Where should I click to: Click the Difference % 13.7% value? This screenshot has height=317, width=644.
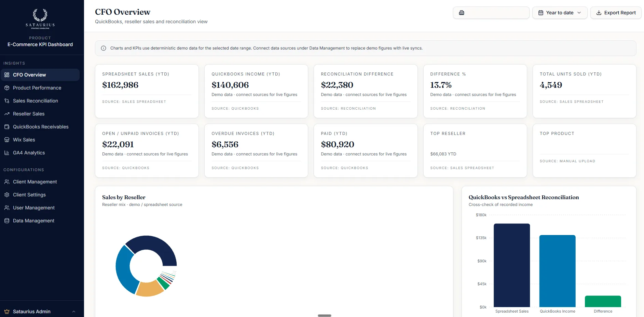441,85
